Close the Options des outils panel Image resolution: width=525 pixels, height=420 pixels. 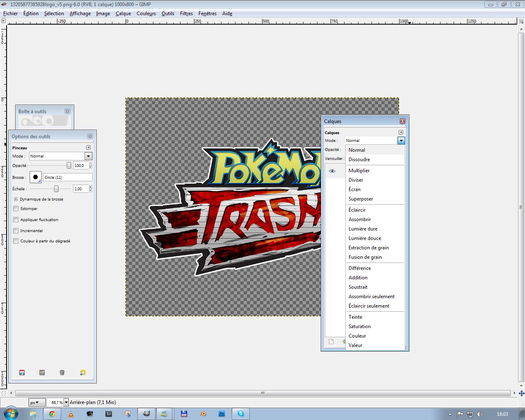point(90,137)
